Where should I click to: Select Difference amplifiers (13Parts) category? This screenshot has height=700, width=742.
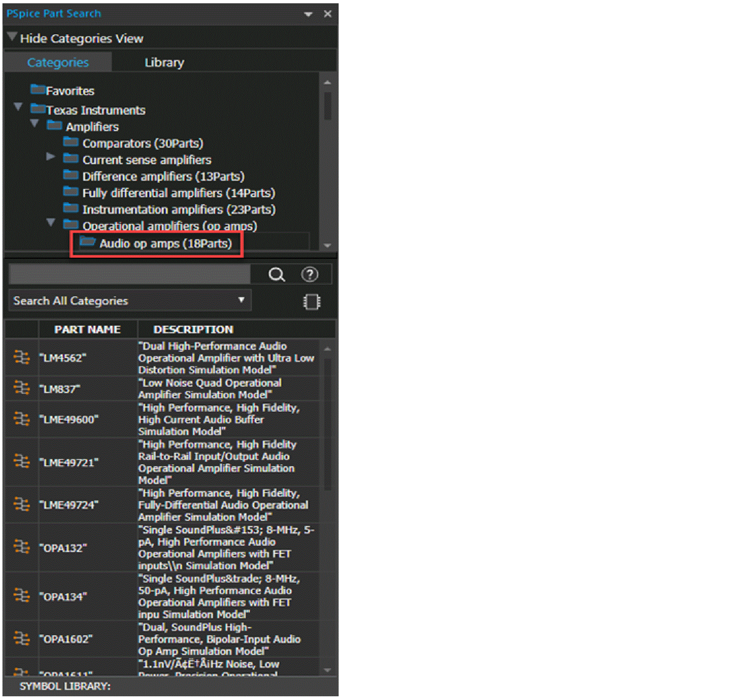[x=163, y=177]
